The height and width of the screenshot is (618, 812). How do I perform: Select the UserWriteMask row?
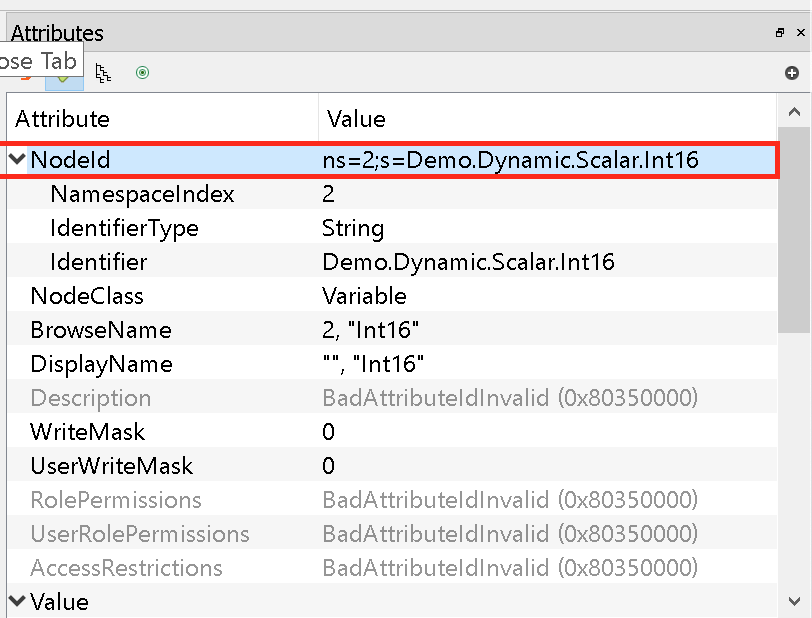pyautogui.click(x=392, y=466)
